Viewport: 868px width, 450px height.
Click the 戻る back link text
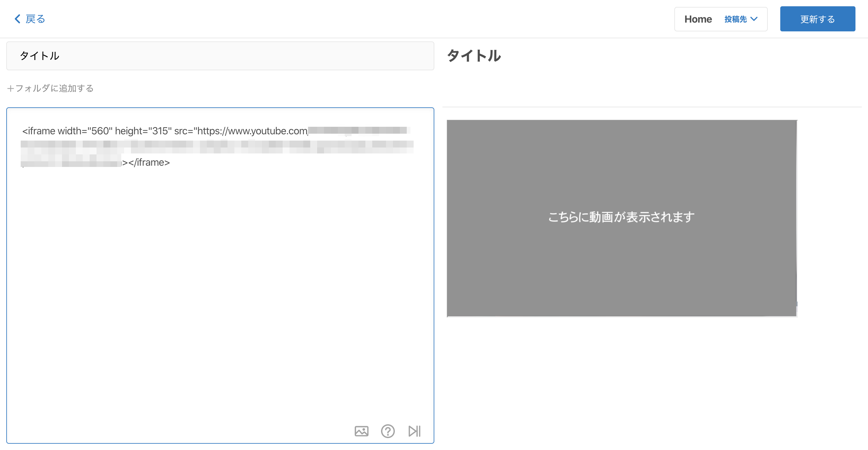coord(35,19)
